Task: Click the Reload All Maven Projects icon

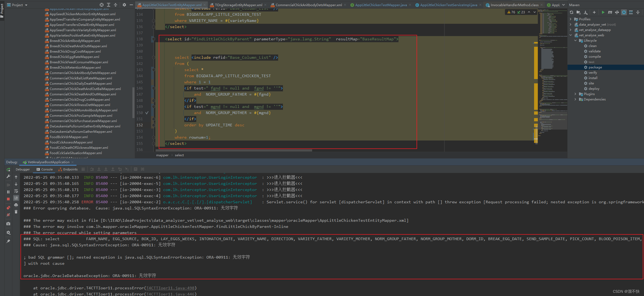Action: (571, 12)
